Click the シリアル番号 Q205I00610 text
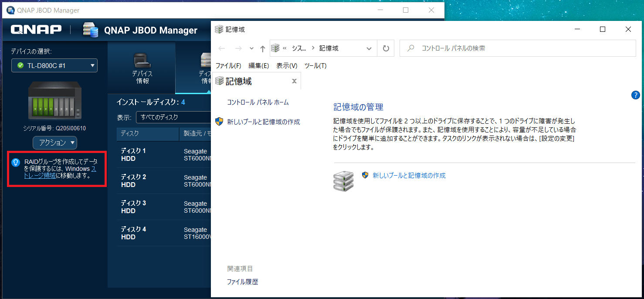The image size is (644, 299). (54, 129)
